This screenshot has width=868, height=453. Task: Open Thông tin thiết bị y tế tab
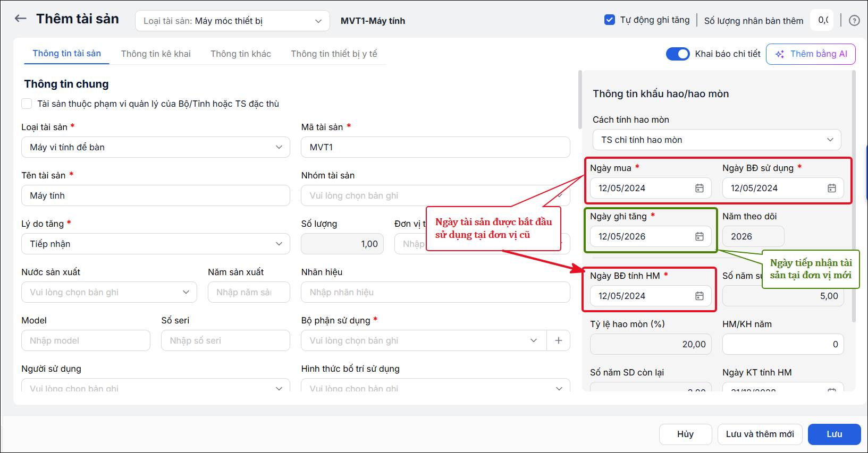click(x=334, y=54)
